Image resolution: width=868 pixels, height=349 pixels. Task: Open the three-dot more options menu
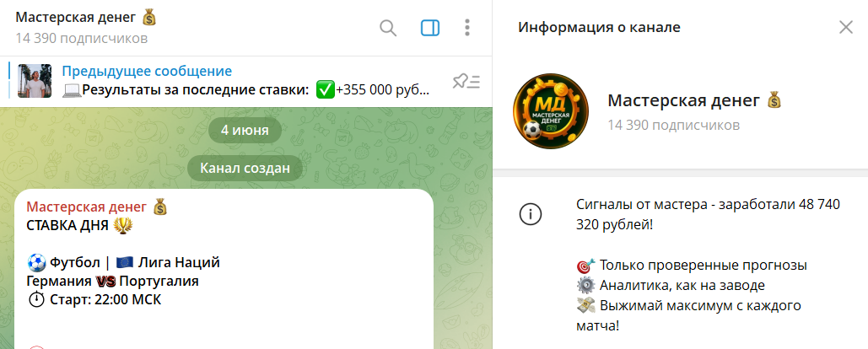click(467, 28)
